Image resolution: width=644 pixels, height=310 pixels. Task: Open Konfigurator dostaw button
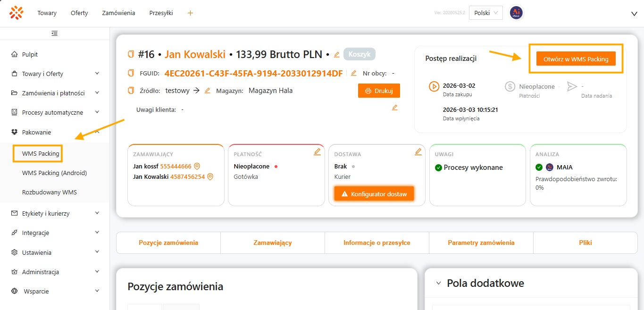pos(374,194)
